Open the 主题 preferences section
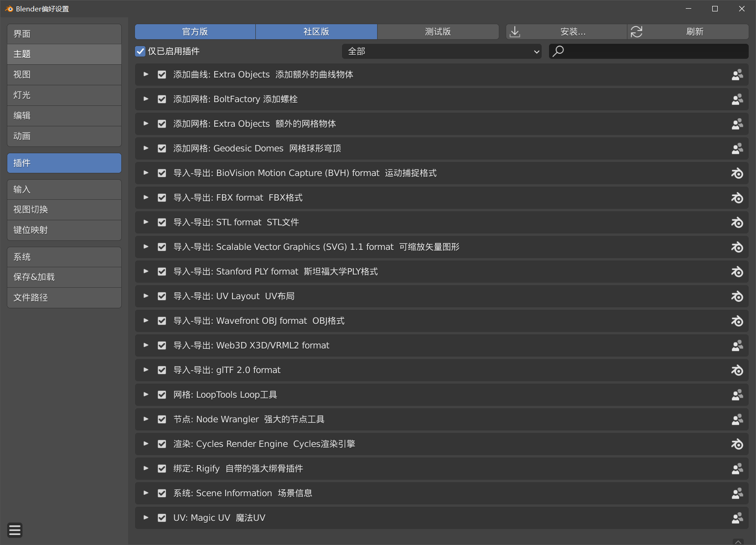Screen dimensions: 756x545 point(64,54)
